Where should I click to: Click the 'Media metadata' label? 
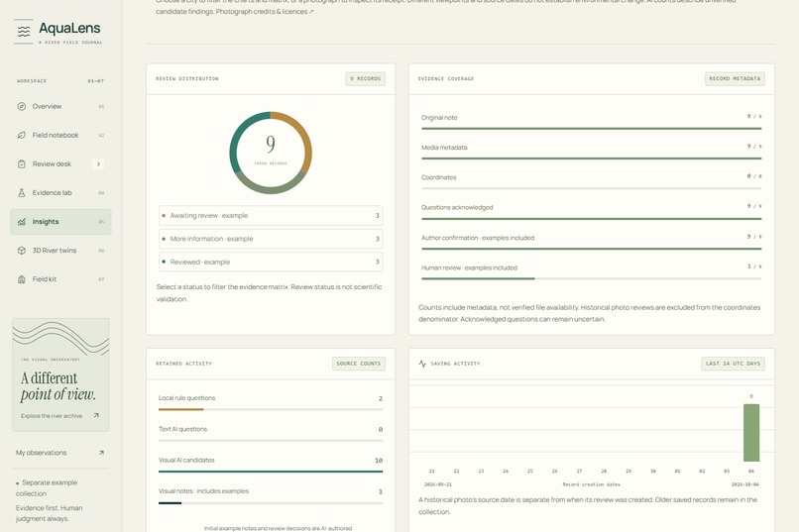(444, 148)
